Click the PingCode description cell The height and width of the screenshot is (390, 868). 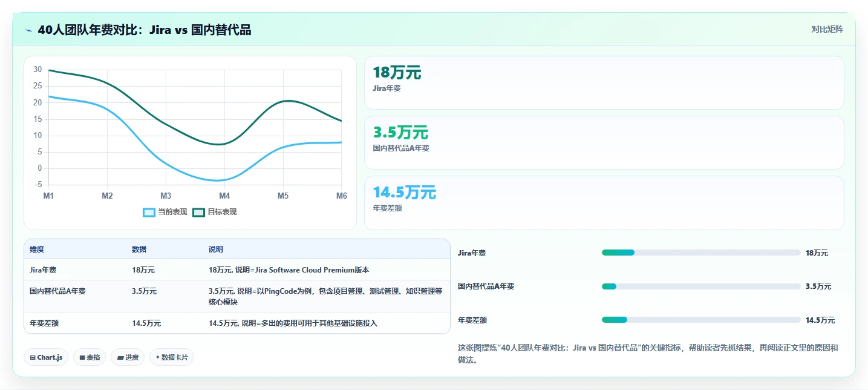(x=325, y=296)
